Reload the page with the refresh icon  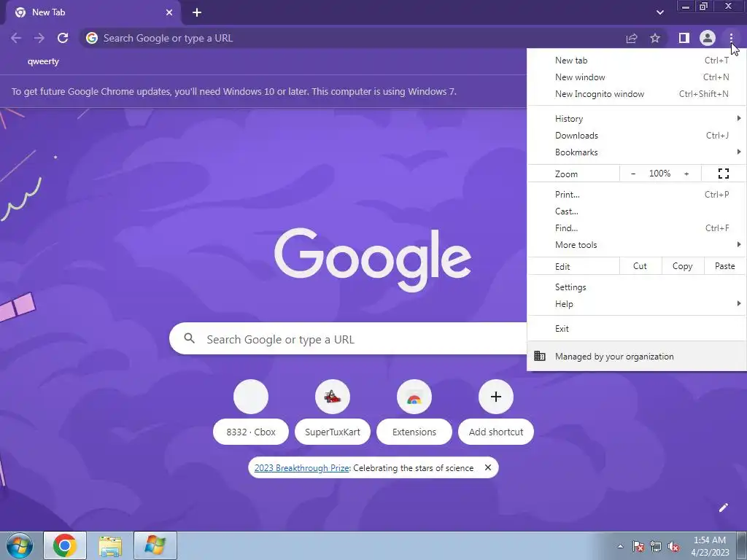tap(63, 38)
